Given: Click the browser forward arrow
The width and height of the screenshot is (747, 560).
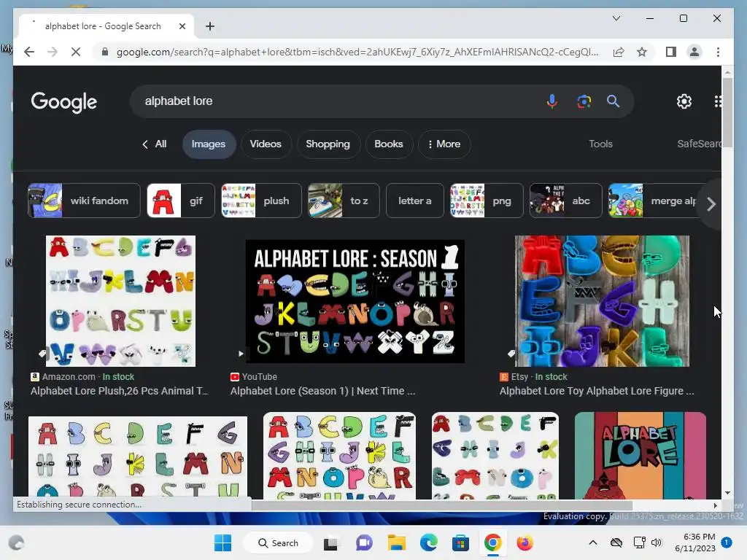Looking at the screenshot, I should coord(53,52).
